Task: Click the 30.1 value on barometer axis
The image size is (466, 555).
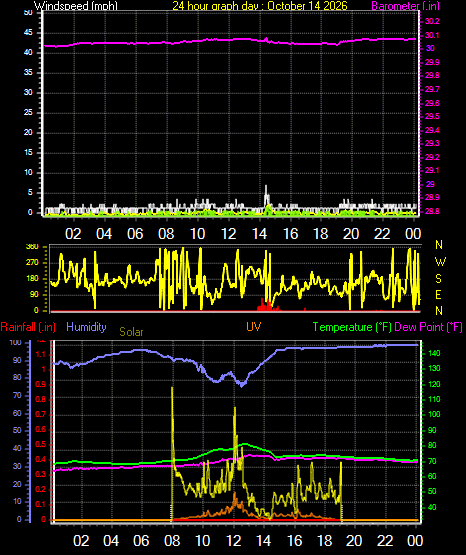Action: [x=432, y=35]
